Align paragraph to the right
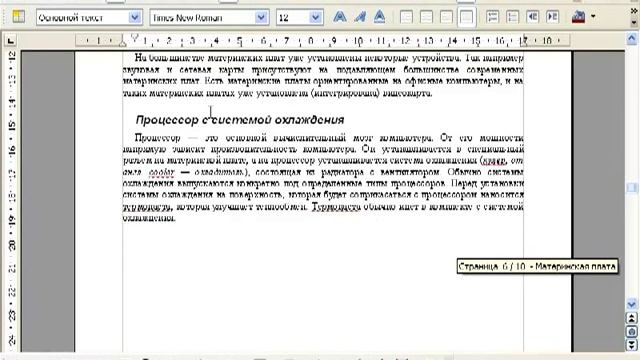This screenshot has width=640, height=360. click(446, 17)
